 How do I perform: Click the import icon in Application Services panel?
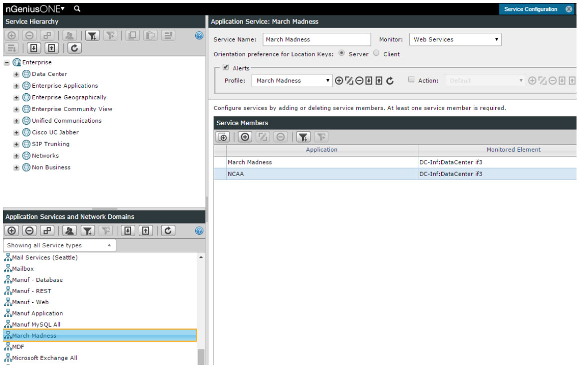click(x=128, y=231)
